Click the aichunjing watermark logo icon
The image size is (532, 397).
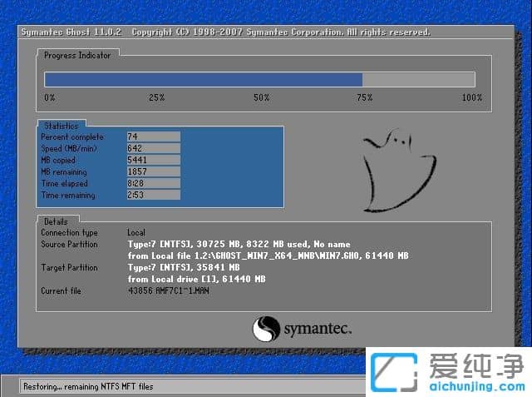pyautogui.click(x=393, y=372)
